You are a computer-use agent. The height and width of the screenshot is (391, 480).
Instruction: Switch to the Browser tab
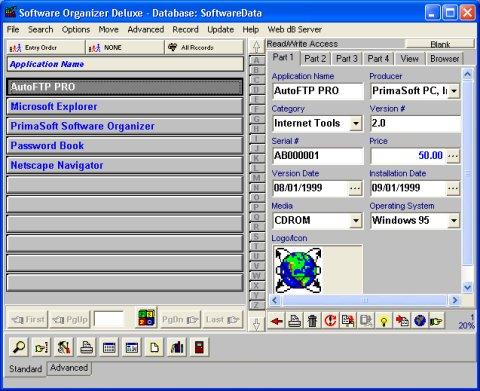click(445, 59)
